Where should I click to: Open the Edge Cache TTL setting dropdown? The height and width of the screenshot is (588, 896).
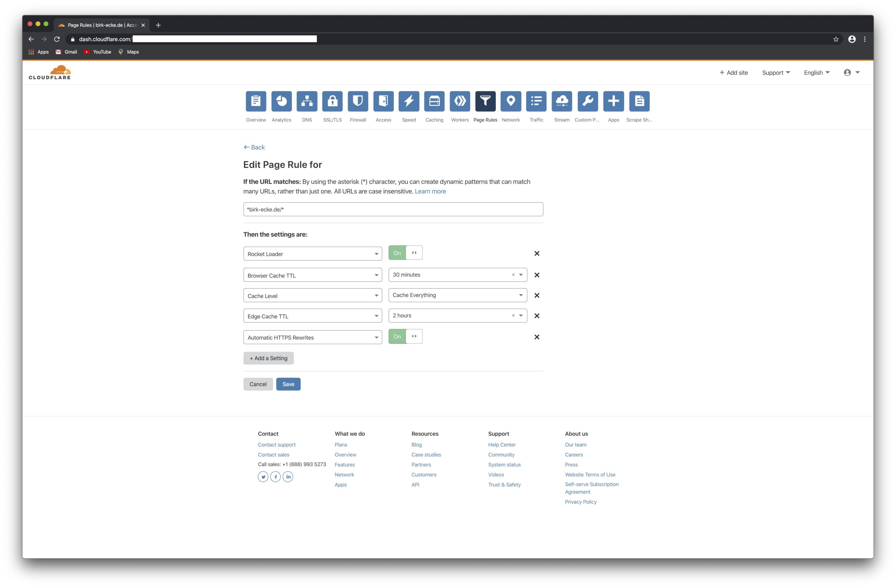pyautogui.click(x=313, y=316)
